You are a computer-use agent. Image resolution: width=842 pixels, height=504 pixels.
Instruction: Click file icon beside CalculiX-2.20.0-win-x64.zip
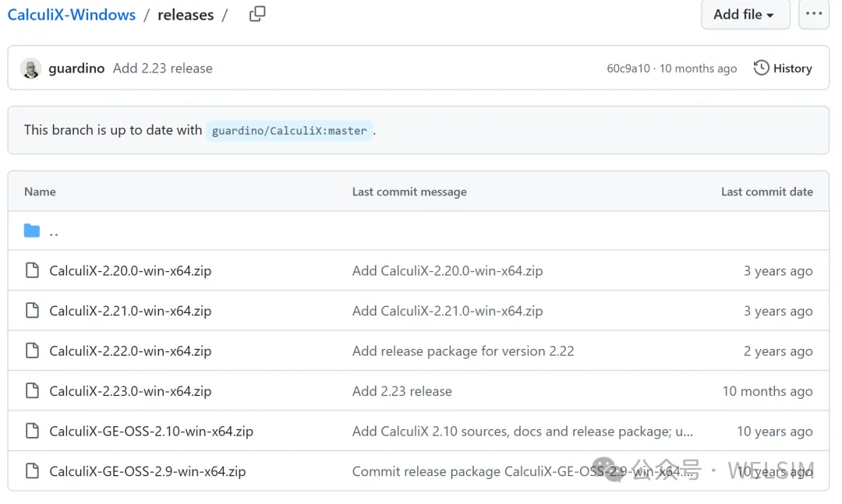click(32, 270)
